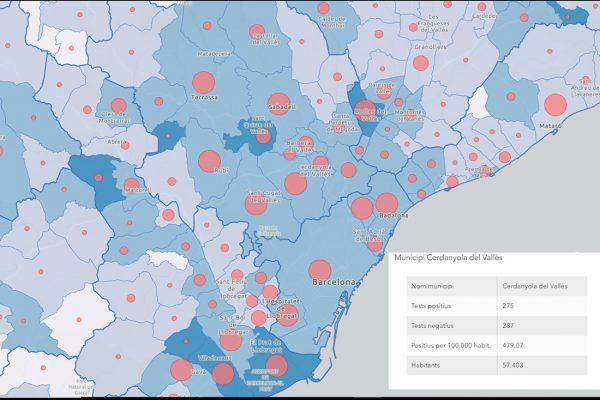Click the red circle above Barcelona label
The width and height of the screenshot is (600, 400).
click(320, 271)
